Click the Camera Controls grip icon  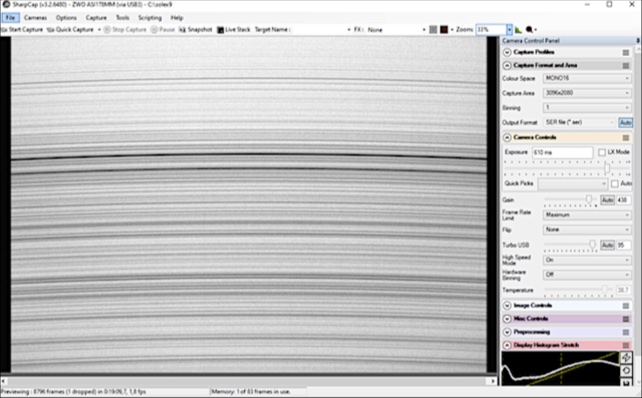tap(626, 138)
